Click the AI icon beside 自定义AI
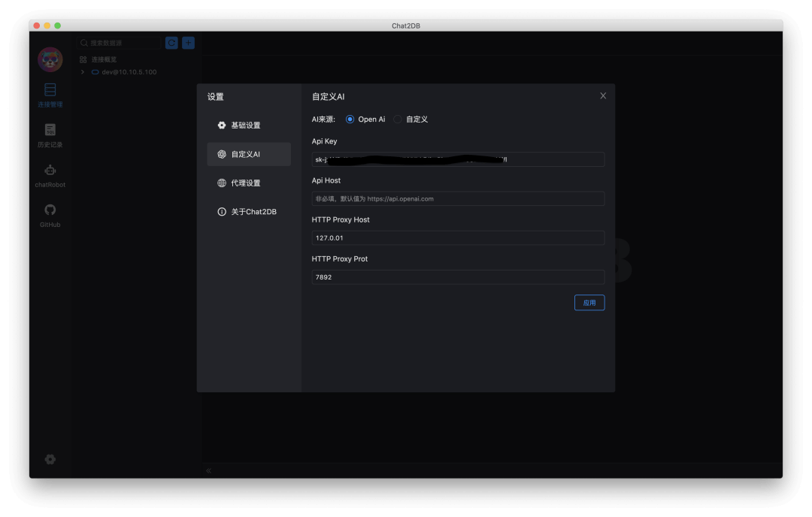 click(222, 154)
